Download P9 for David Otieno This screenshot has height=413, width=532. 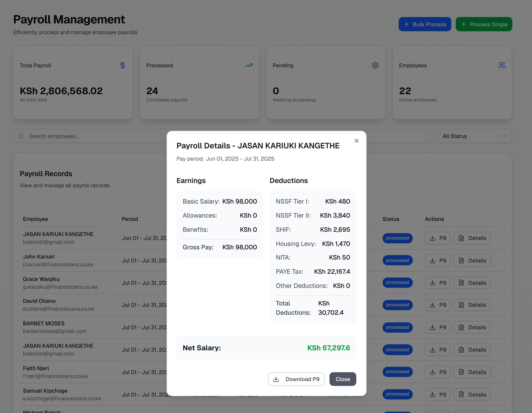click(438, 305)
